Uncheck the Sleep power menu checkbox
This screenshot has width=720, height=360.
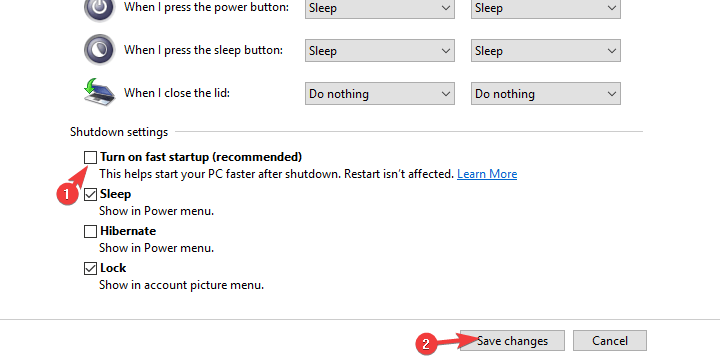point(90,195)
